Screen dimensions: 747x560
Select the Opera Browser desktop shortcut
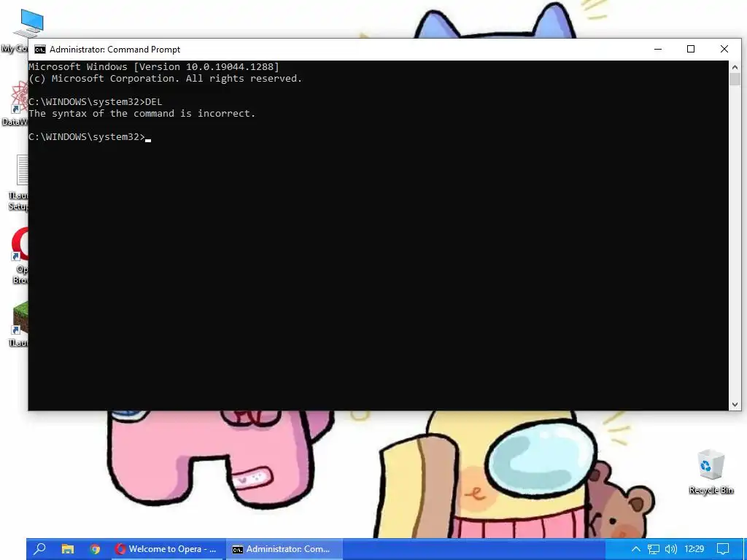19,256
